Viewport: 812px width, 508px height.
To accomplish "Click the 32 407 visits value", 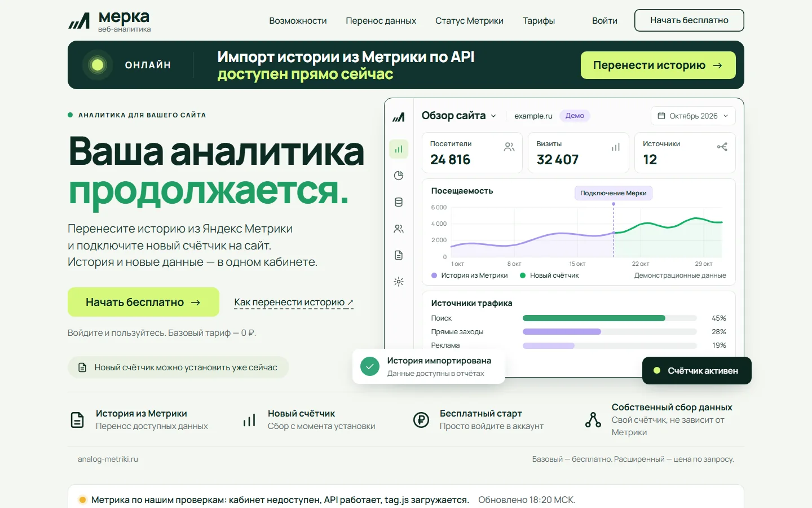I will (558, 160).
